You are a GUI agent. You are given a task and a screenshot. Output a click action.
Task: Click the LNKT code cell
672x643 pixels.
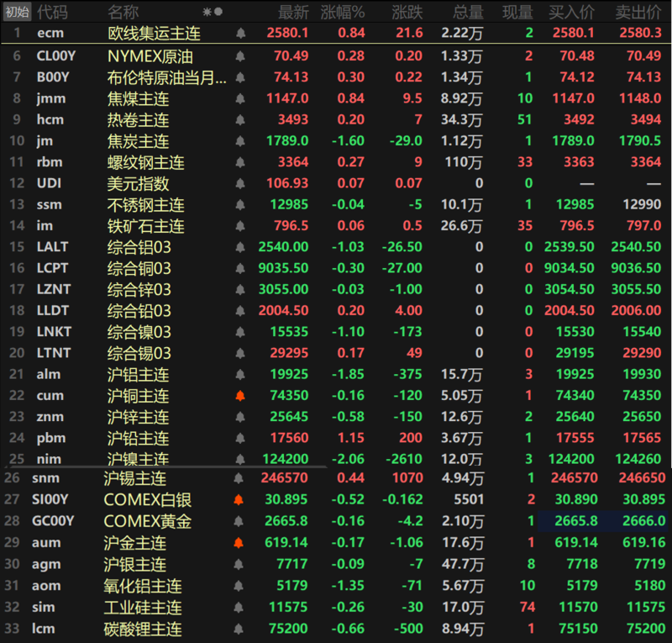(x=54, y=332)
